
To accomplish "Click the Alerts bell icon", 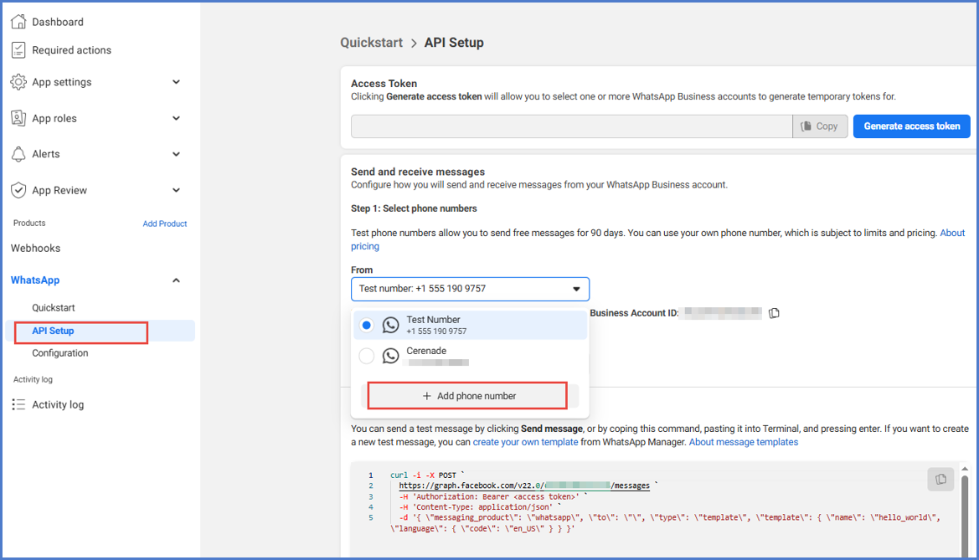I will [18, 154].
